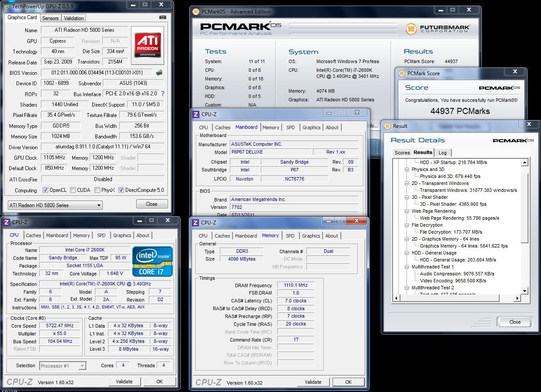This screenshot has height=392, width=541.
Task: Collapse the HDD - General Usage node
Action: pyautogui.click(x=407, y=253)
